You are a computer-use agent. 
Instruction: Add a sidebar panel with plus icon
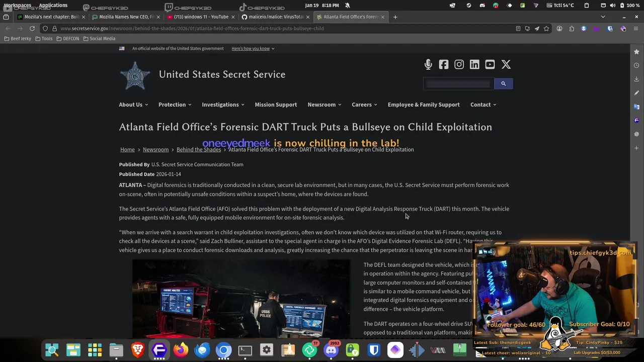(636, 148)
